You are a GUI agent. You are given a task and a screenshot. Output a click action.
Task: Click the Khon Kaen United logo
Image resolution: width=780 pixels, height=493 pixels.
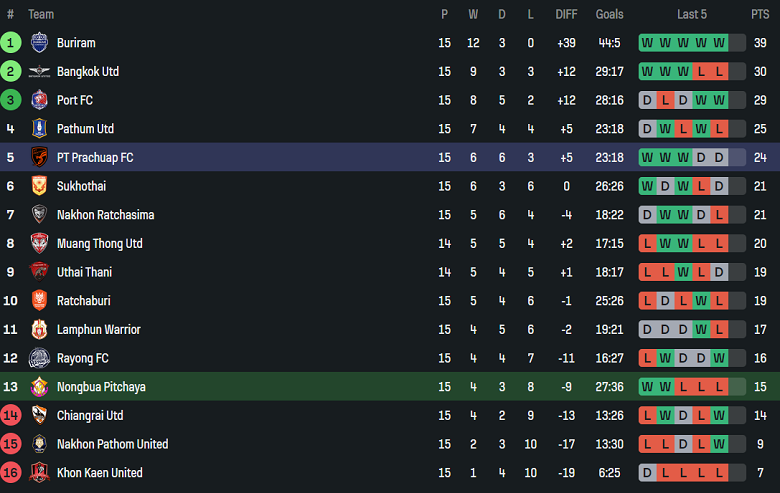point(39,473)
